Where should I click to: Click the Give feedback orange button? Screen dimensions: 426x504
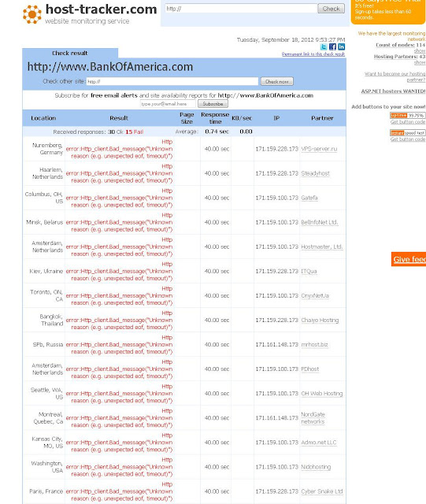[x=409, y=259]
